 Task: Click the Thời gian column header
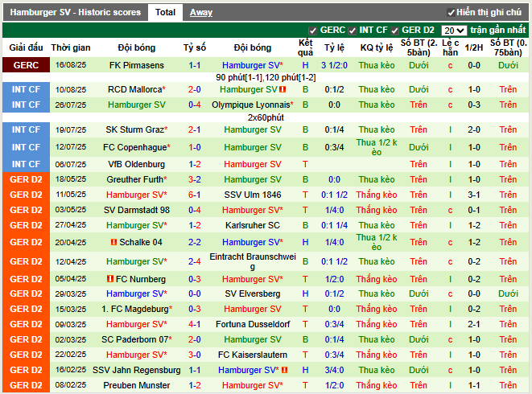[71, 47]
